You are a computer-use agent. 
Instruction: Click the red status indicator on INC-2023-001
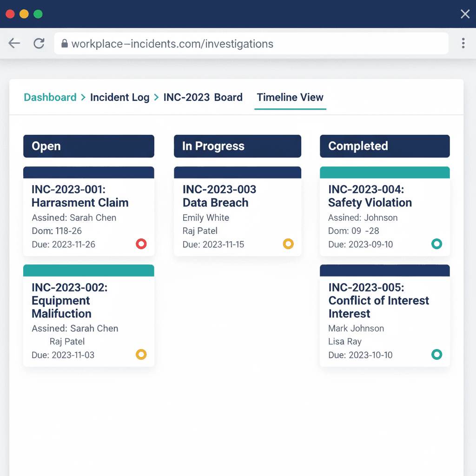pos(141,244)
